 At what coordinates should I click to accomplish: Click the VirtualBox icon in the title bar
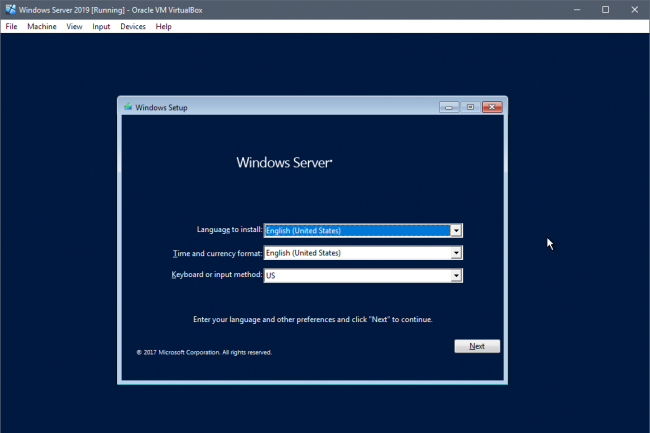coord(10,10)
